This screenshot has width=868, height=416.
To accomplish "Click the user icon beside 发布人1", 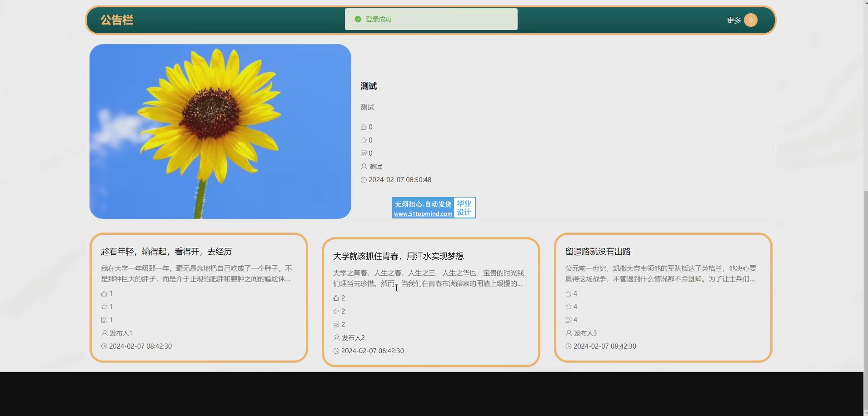I will [104, 333].
